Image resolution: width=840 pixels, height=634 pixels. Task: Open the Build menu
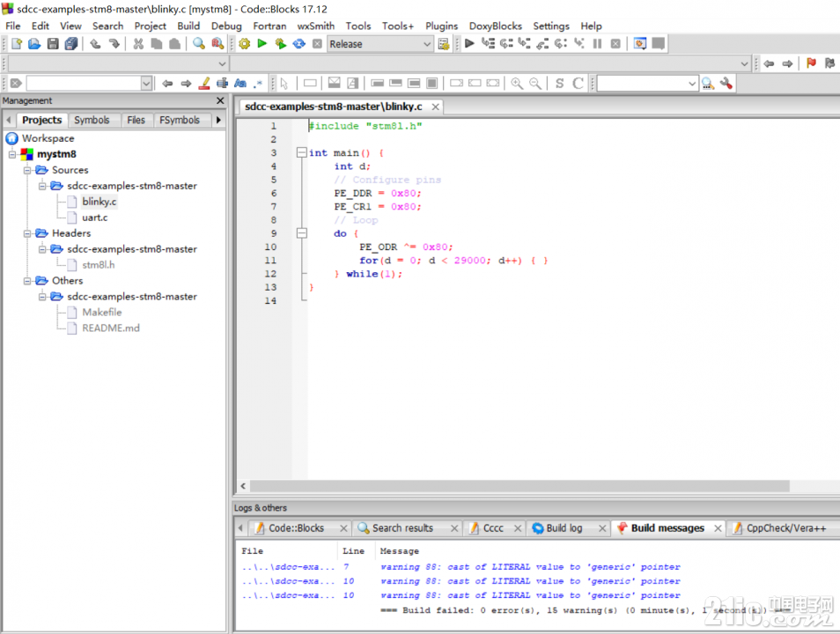[x=188, y=26]
